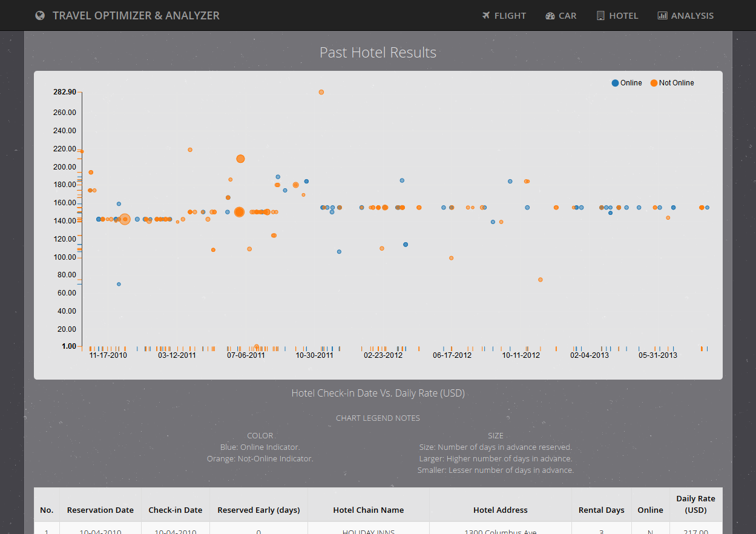This screenshot has width=756, height=534.
Task: Click the bar chart icon beside Analysis
Action: pyautogui.click(x=663, y=16)
